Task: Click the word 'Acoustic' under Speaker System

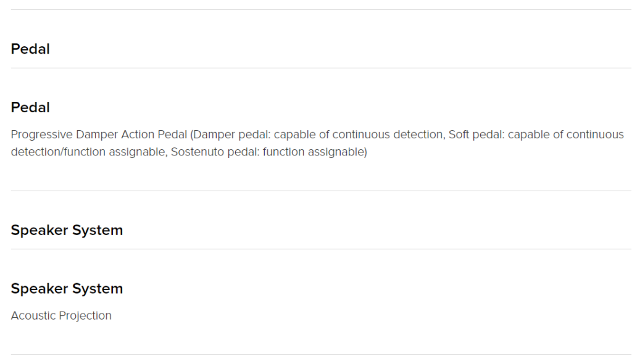Action: tap(35, 316)
